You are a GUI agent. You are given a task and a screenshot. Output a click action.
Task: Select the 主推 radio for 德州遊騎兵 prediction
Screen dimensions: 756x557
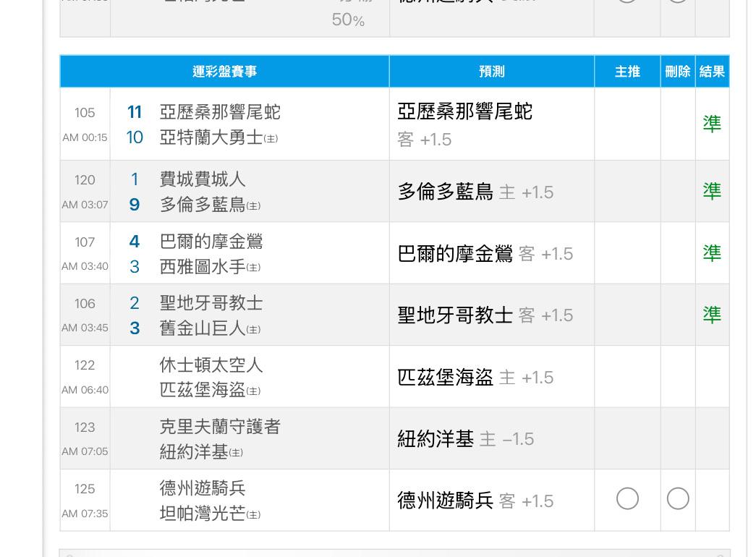(x=627, y=498)
